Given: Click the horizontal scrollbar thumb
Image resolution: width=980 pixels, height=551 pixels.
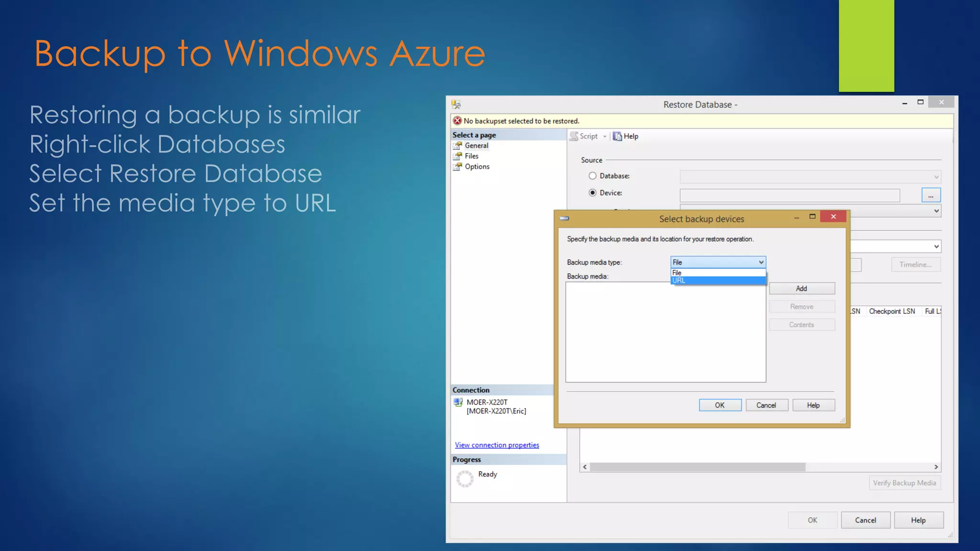Looking at the screenshot, I should (698, 467).
